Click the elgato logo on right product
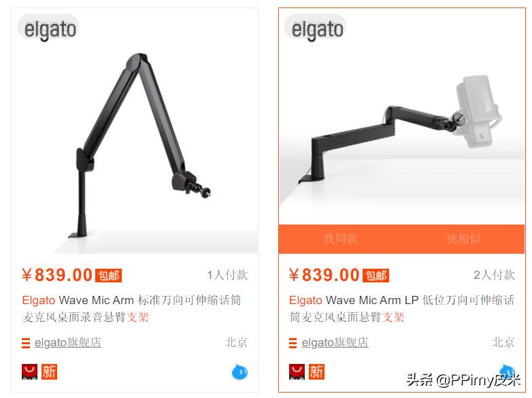 pos(315,27)
